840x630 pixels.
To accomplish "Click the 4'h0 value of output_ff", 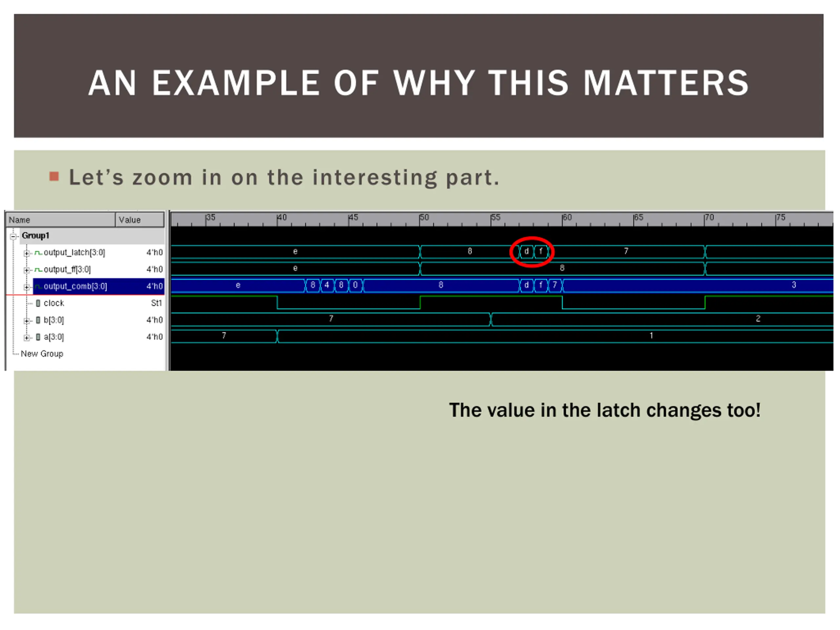I will pos(155,270).
